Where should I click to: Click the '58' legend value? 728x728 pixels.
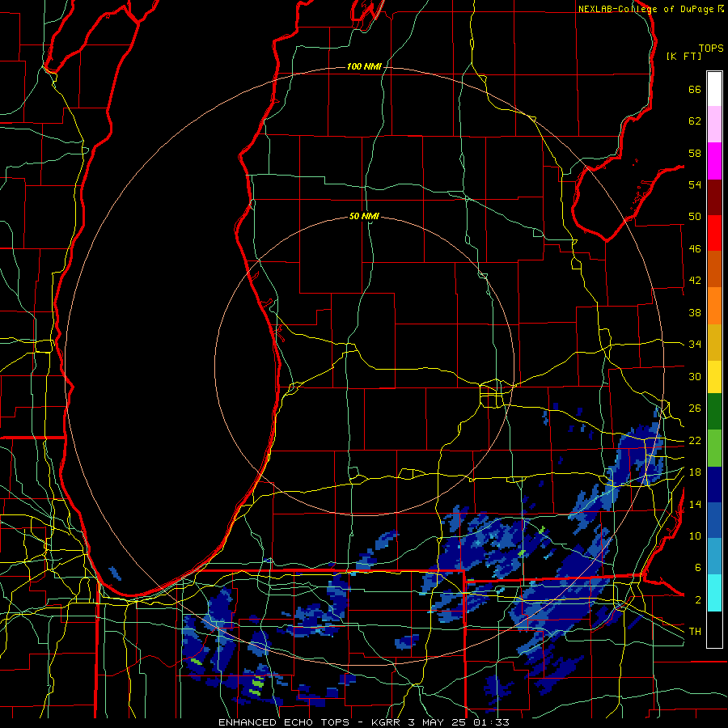pos(695,153)
